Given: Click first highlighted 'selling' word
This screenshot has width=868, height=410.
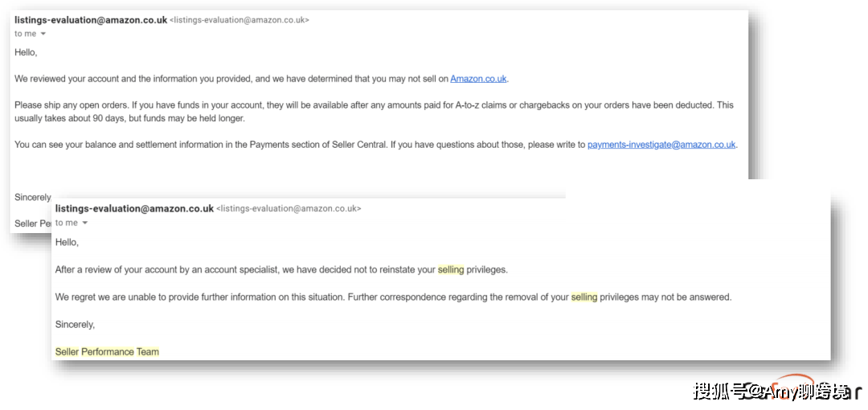Looking at the screenshot, I should [451, 270].
